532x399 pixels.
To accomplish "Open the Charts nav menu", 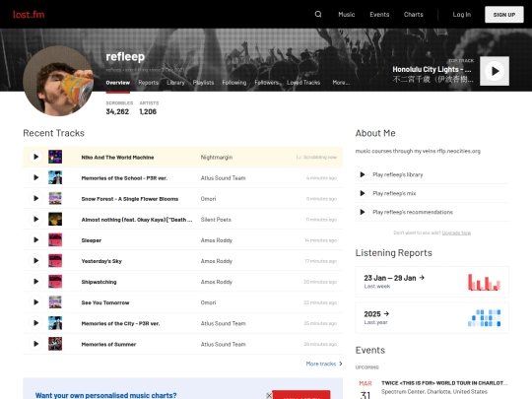I will (413, 14).
